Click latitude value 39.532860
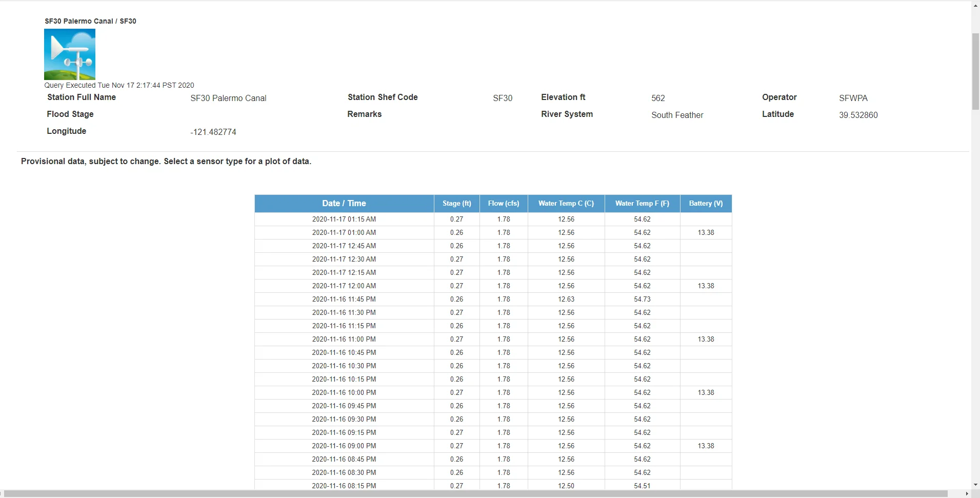Viewport: 980px width, 498px height. coord(858,115)
